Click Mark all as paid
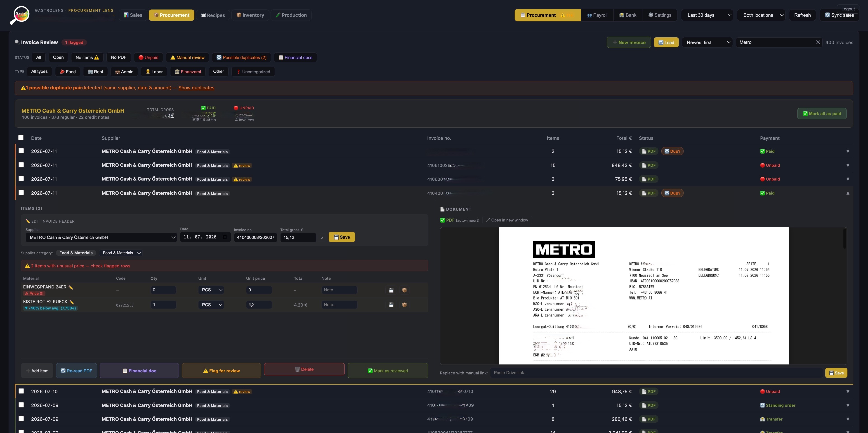This screenshot has height=433, width=868. click(822, 114)
